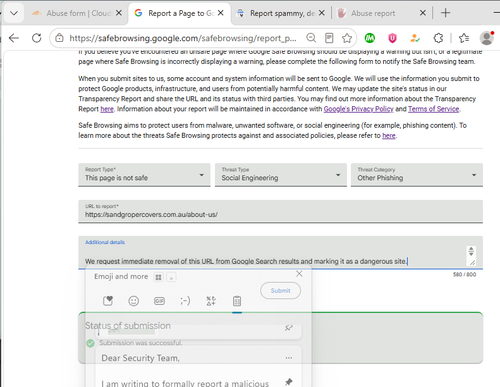The height and width of the screenshot is (387, 500).
Task: Reload the page with the refresh icon
Action: tap(37, 38)
